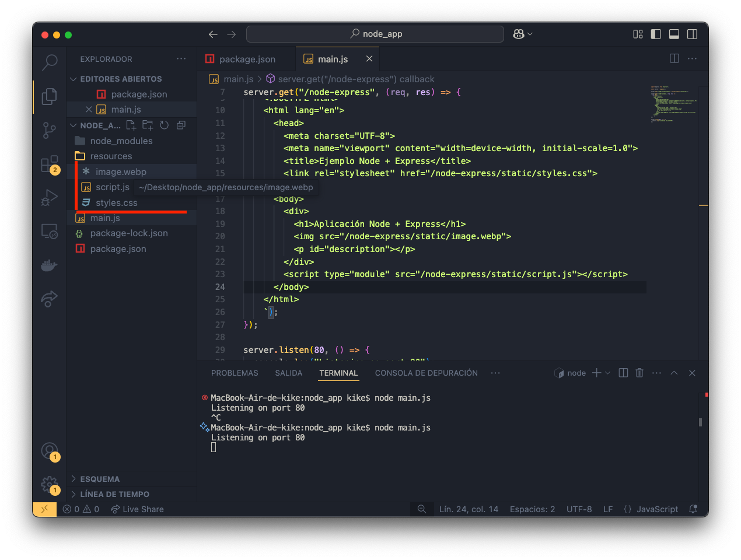Open package.json under open editors
Viewport: 741px width, 560px height.
[x=132, y=94]
